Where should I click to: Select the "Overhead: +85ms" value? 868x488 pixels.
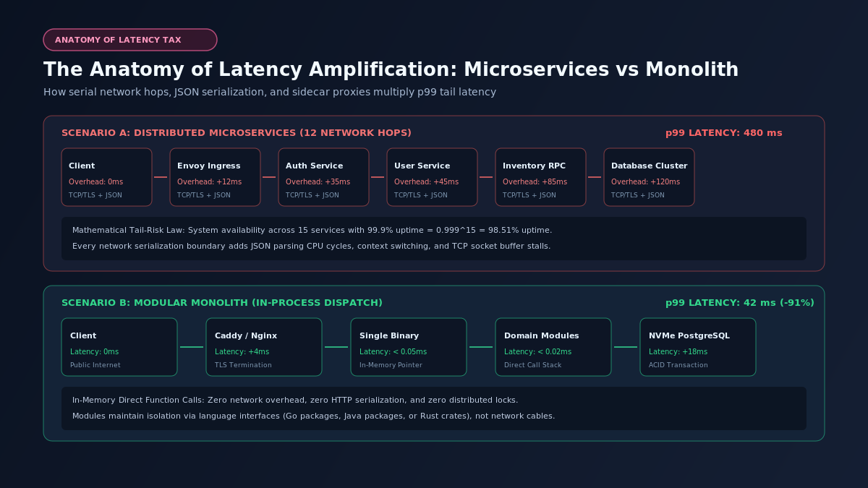(x=535, y=181)
